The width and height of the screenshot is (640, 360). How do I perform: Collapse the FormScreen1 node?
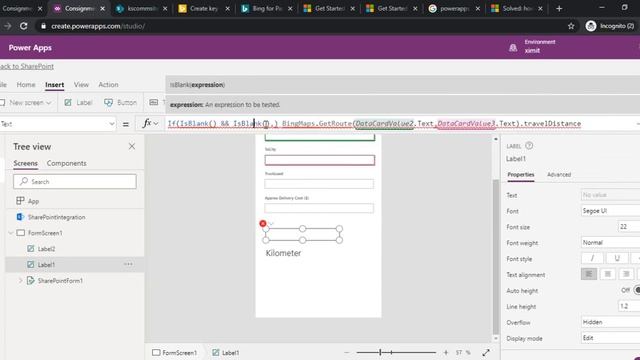(11, 233)
